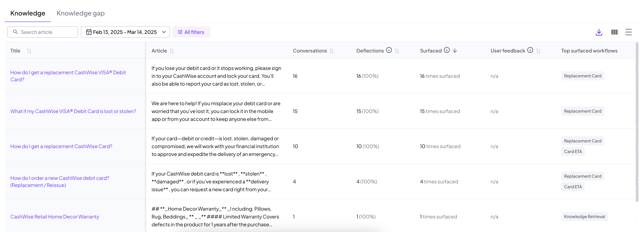Open CashWise Retail Home Decor Warranty article
644x232 pixels.
(x=55, y=217)
